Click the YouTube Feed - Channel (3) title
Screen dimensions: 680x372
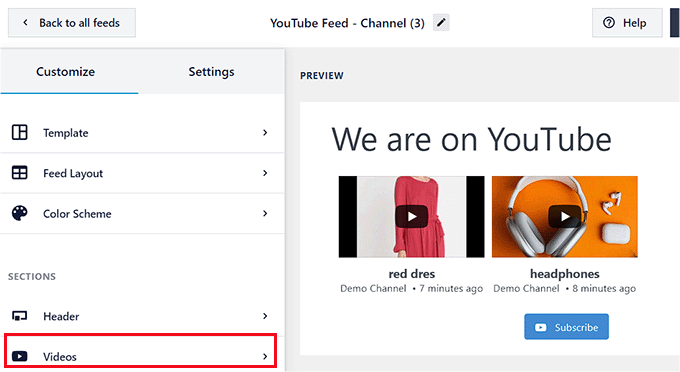tap(347, 23)
